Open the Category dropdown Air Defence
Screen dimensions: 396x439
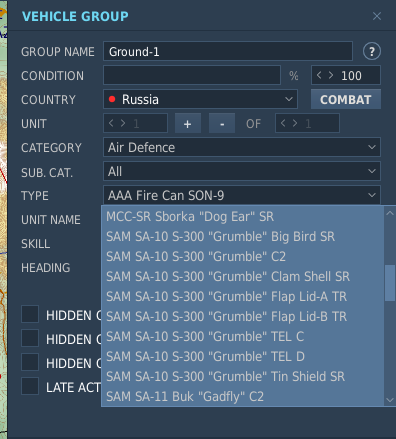(242, 147)
